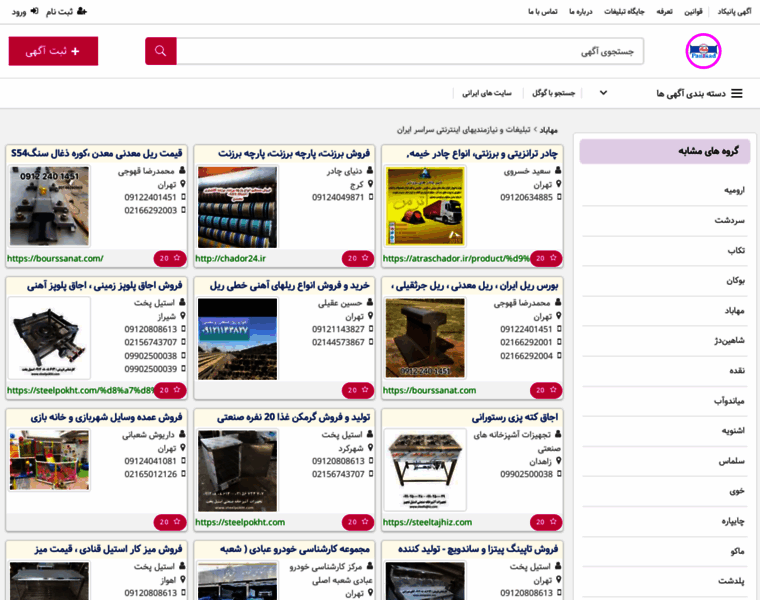This screenshot has width=760, height=600.
Task: Open ad title مجموعه کارشناسی خودرو عبادی
Action: point(295,549)
